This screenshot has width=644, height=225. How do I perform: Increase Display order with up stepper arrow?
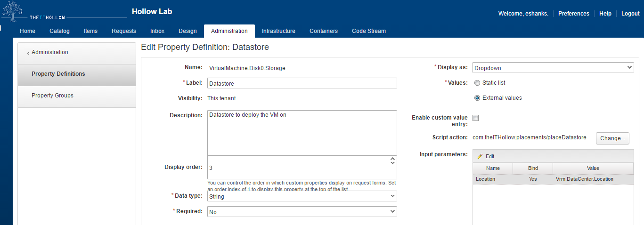(392, 159)
